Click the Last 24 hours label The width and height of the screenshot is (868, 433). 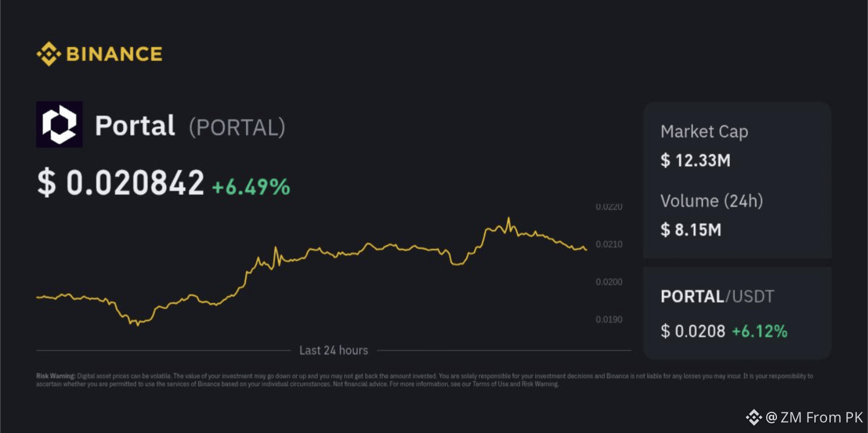333,350
